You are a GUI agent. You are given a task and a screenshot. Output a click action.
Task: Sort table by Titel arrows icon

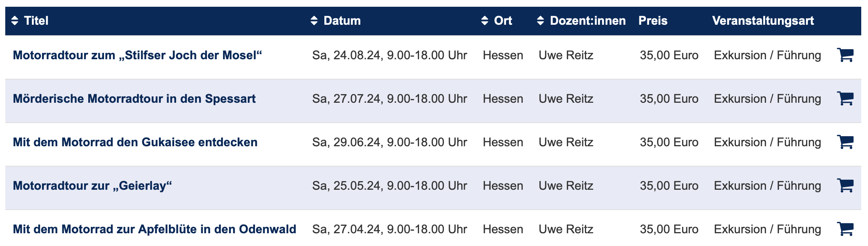15,21
